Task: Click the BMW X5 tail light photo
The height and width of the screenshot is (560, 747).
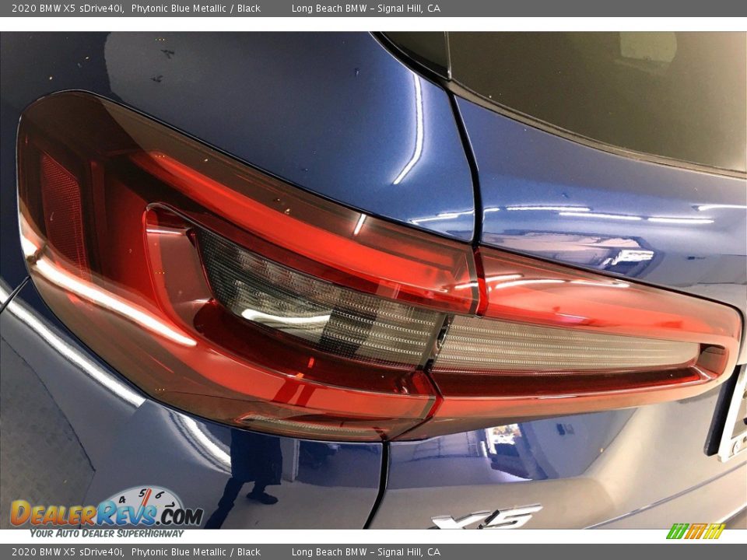Action: click(x=373, y=280)
